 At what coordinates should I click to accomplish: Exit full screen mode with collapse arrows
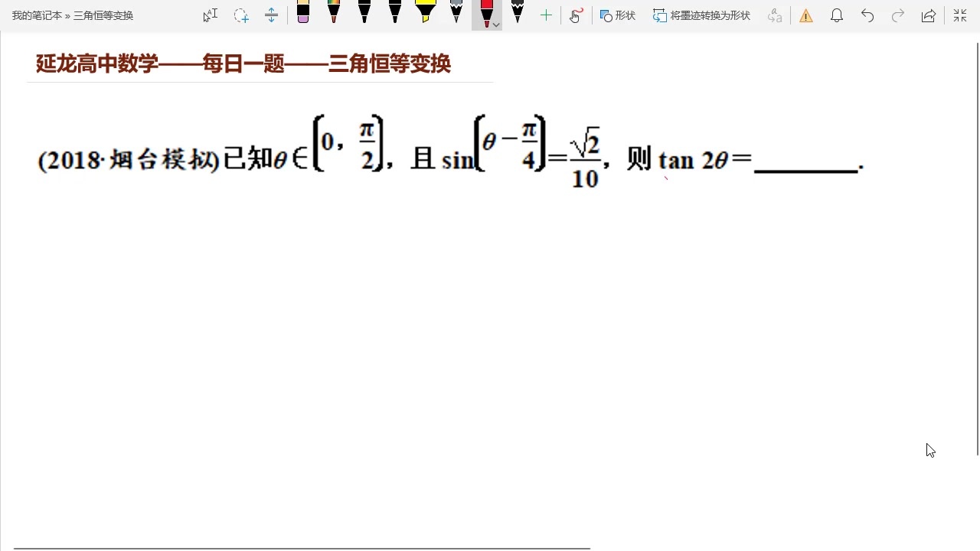click(960, 15)
